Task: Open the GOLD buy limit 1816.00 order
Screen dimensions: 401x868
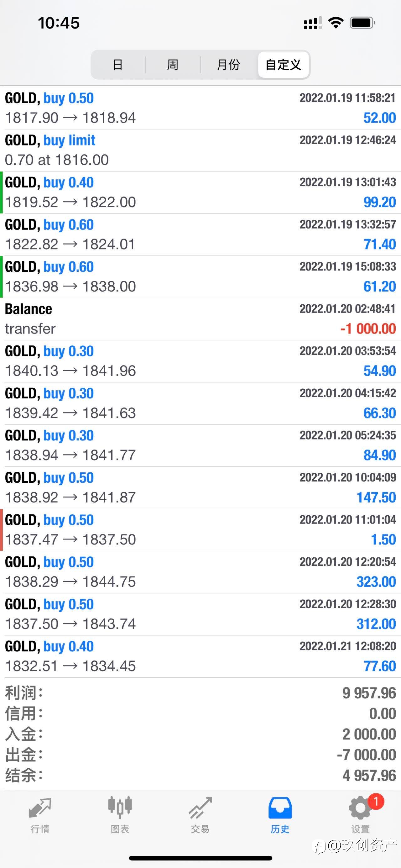Action: click(x=200, y=150)
